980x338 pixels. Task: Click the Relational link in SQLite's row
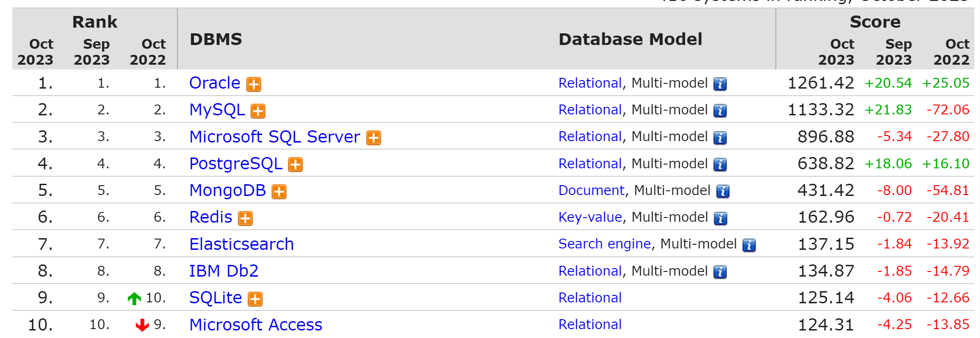[590, 298]
